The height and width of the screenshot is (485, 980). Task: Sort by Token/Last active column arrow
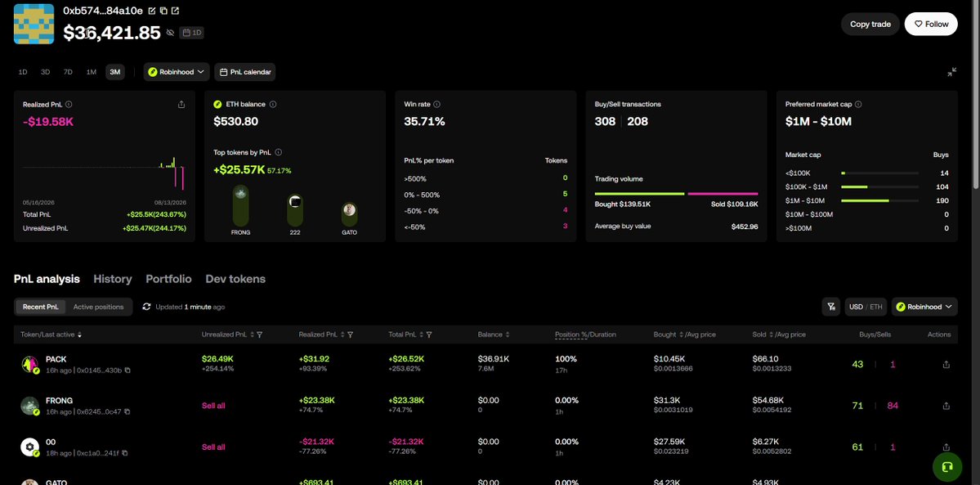click(79, 335)
